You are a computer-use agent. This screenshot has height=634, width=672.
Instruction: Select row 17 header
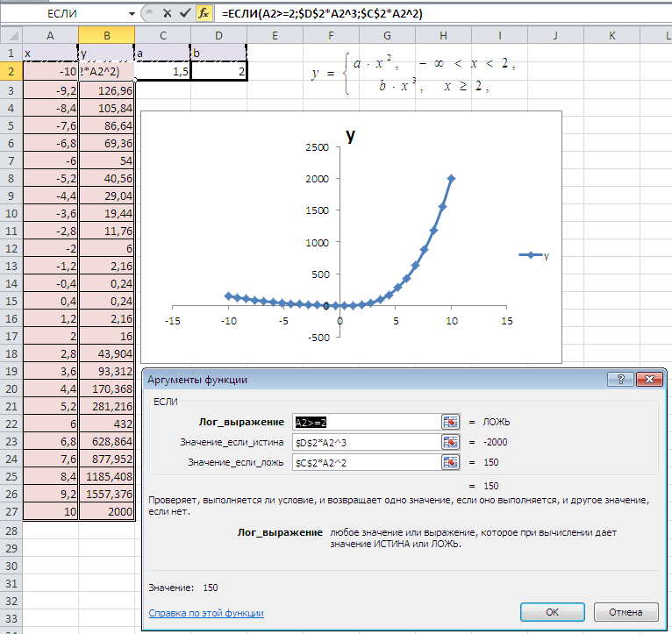pyautogui.click(x=11, y=336)
